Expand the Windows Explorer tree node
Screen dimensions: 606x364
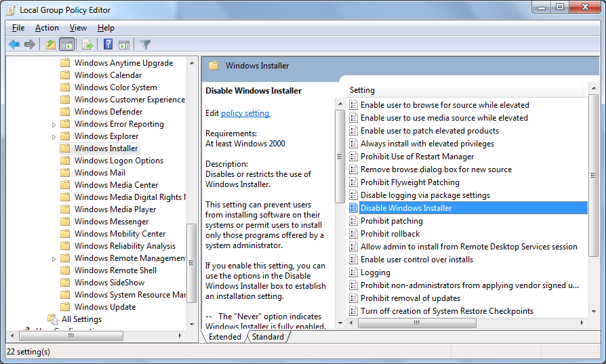pyautogui.click(x=54, y=137)
